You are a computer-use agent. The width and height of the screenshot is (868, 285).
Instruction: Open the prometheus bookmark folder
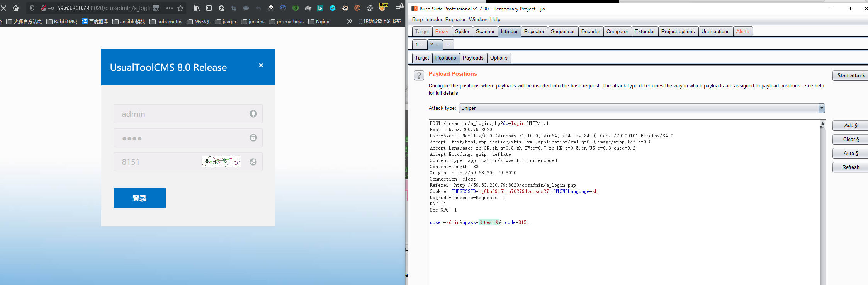[286, 21]
